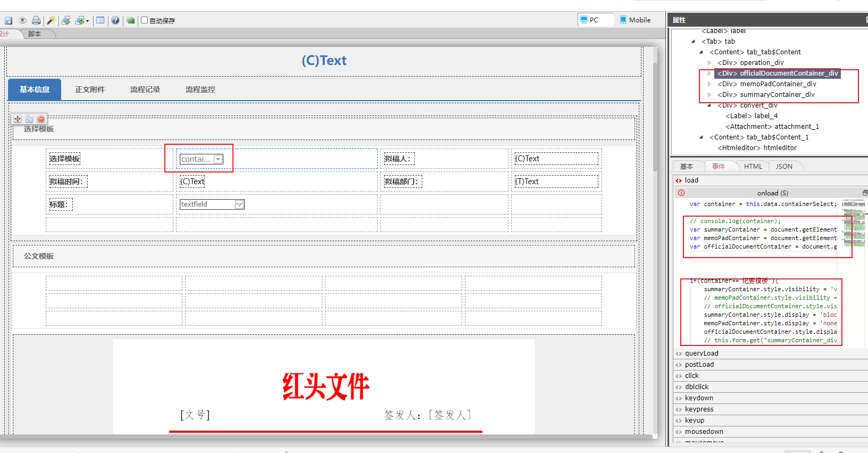The image size is (868, 453).
Task: Expand the memoPadContainer_div node
Action: pos(709,84)
